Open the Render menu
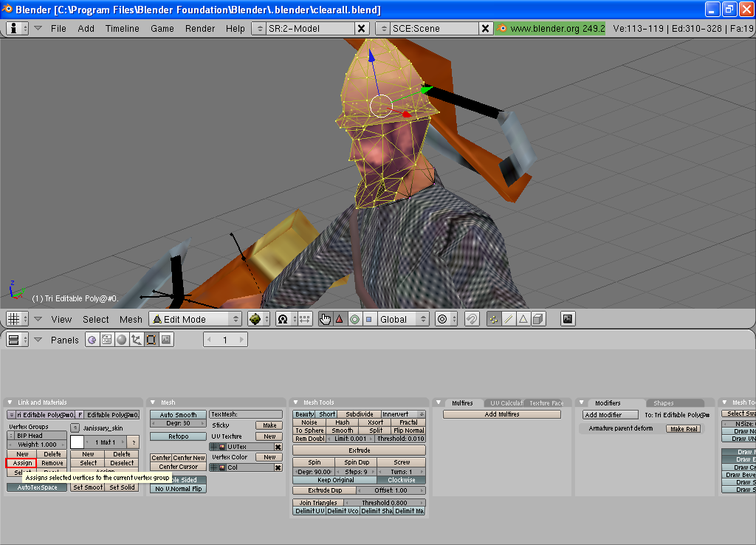 (199, 29)
